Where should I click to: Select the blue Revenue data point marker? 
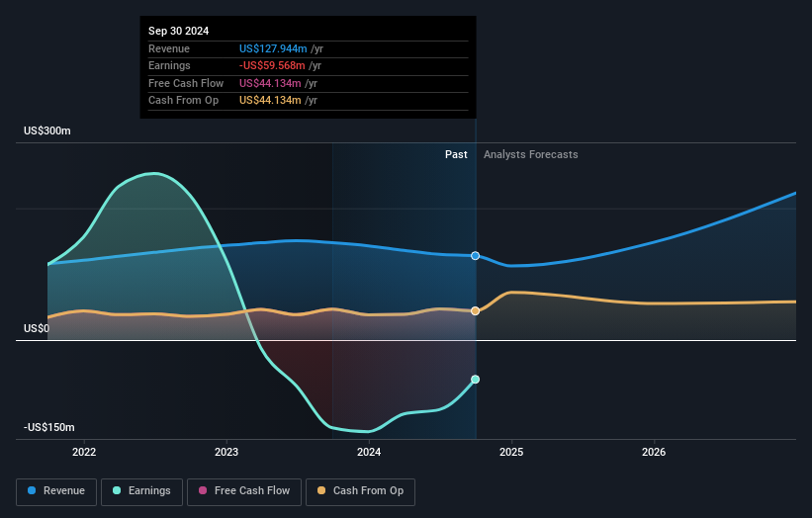pyautogui.click(x=476, y=256)
